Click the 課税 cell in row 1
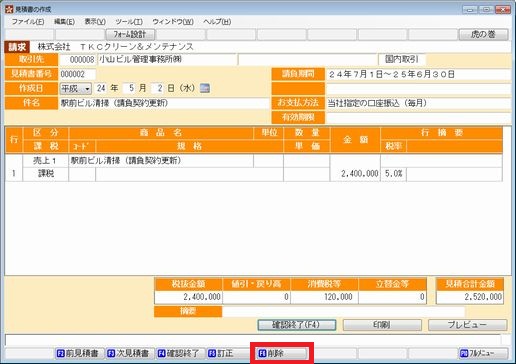The width and height of the screenshot is (516, 364). click(46, 174)
